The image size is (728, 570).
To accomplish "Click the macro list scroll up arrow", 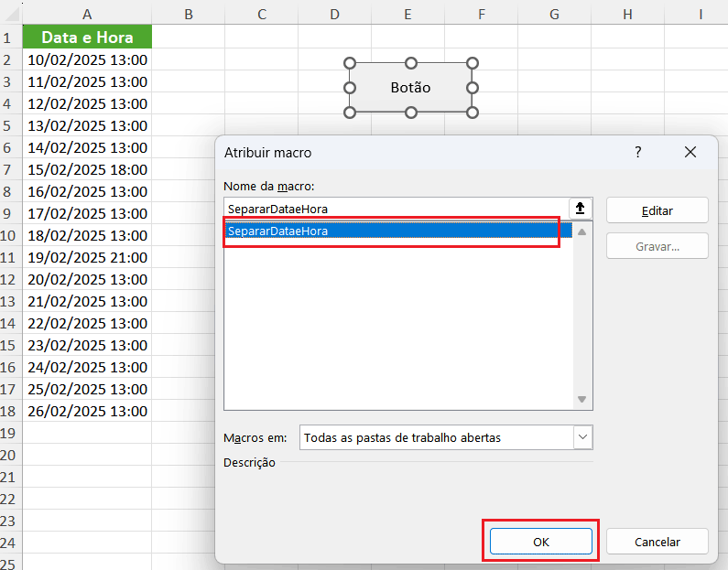I will (581, 231).
